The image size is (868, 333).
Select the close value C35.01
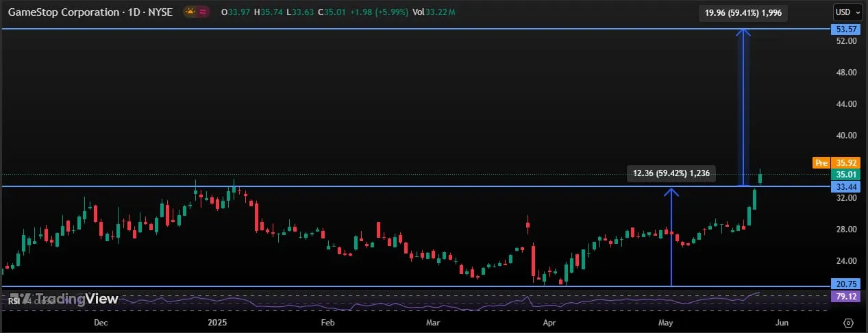click(x=332, y=12)
